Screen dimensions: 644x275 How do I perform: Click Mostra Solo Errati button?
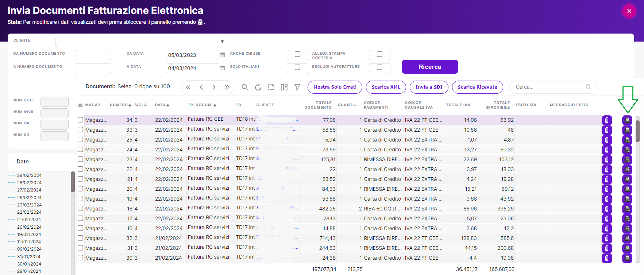[335, 87]
